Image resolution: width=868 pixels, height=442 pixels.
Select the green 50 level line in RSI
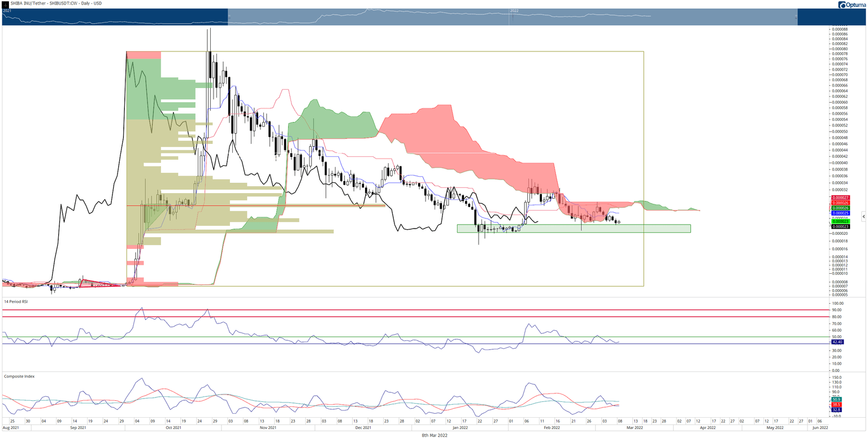pos(415,337)
